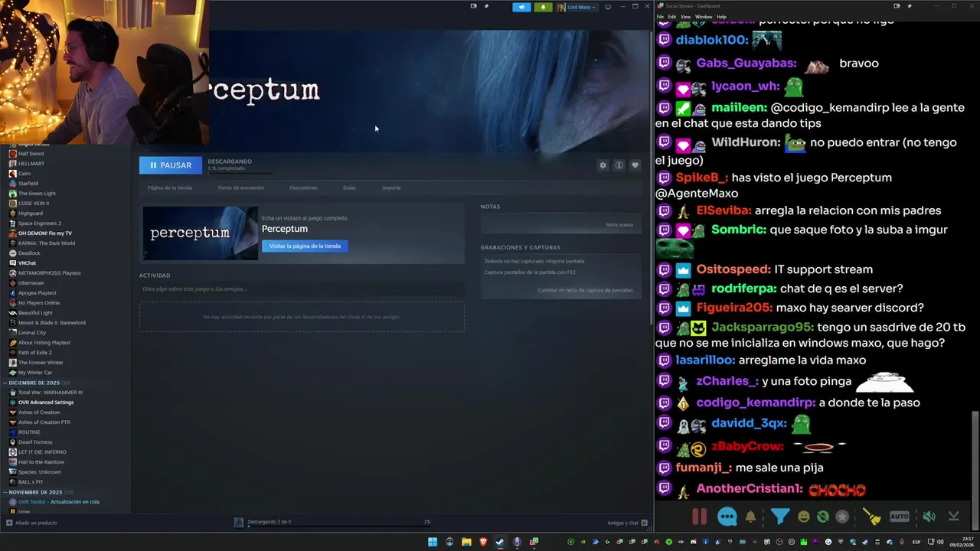Open the Lord Maxo account dropdown in Steam

pos(576,7)
